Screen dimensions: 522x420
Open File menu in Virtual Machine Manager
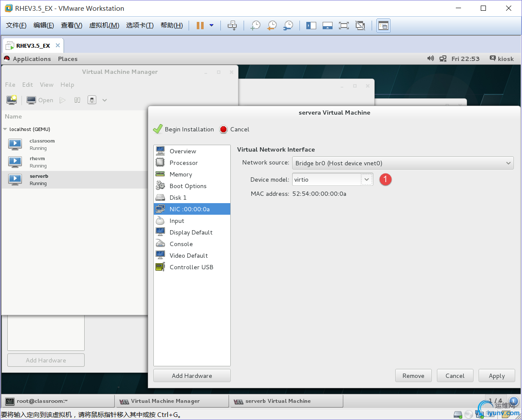pyautogui.click(x=10, y=85)
